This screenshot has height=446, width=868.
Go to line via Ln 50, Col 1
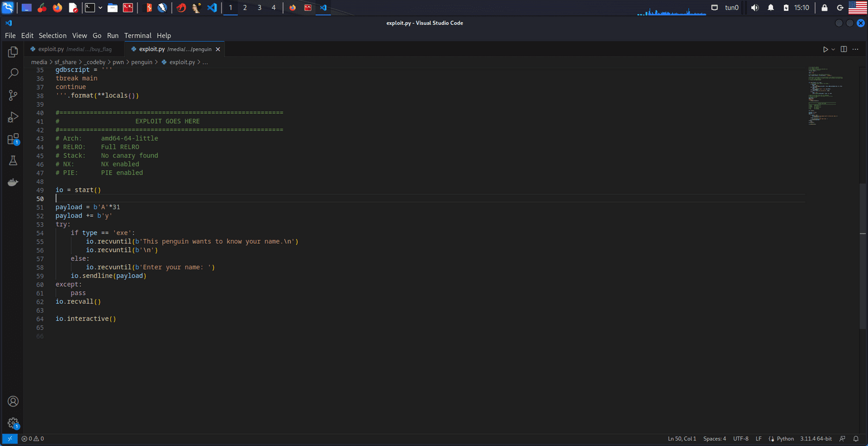682,439
